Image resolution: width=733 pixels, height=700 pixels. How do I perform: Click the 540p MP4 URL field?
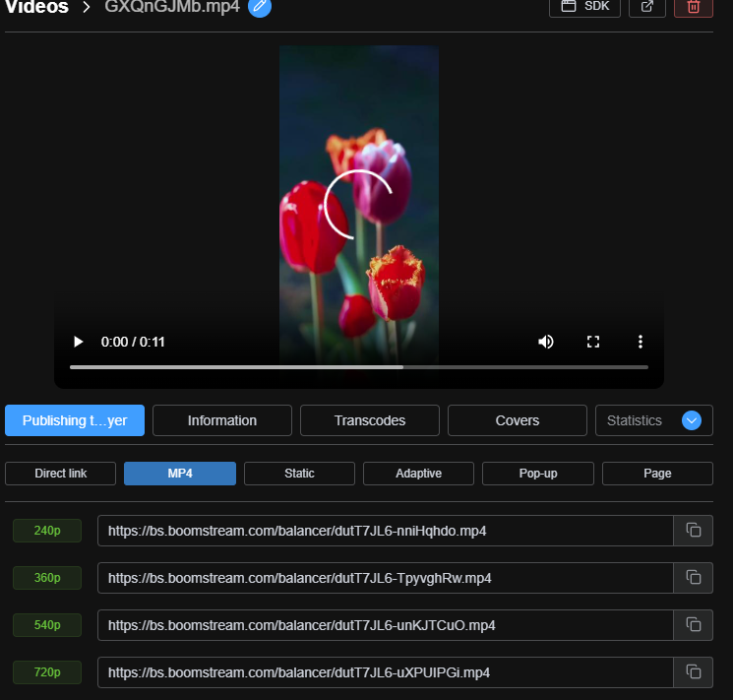[386, 625]
